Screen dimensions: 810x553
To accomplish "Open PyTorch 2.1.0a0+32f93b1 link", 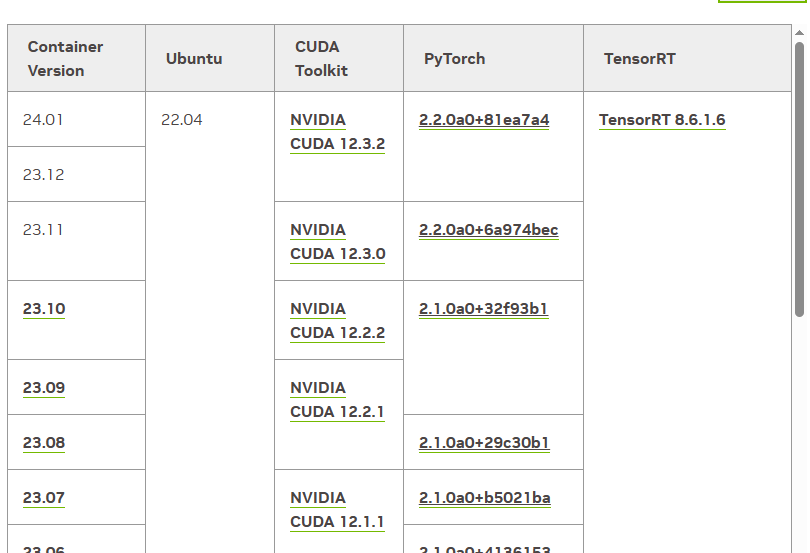I will 484,309.
